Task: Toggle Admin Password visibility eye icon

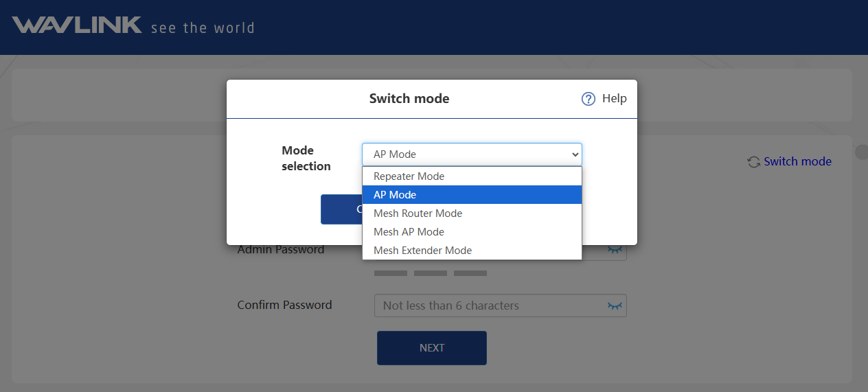Action: [615, 251]
